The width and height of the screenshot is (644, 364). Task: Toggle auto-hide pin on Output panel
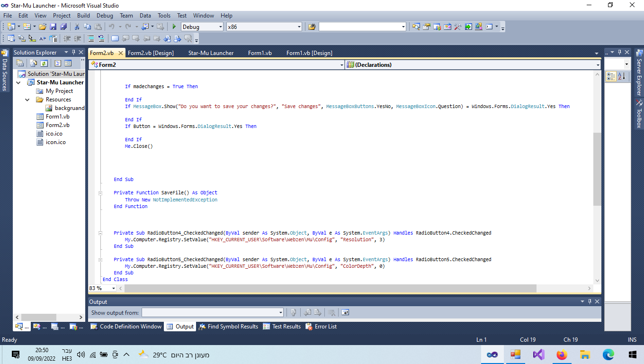[x=590, y=302]
